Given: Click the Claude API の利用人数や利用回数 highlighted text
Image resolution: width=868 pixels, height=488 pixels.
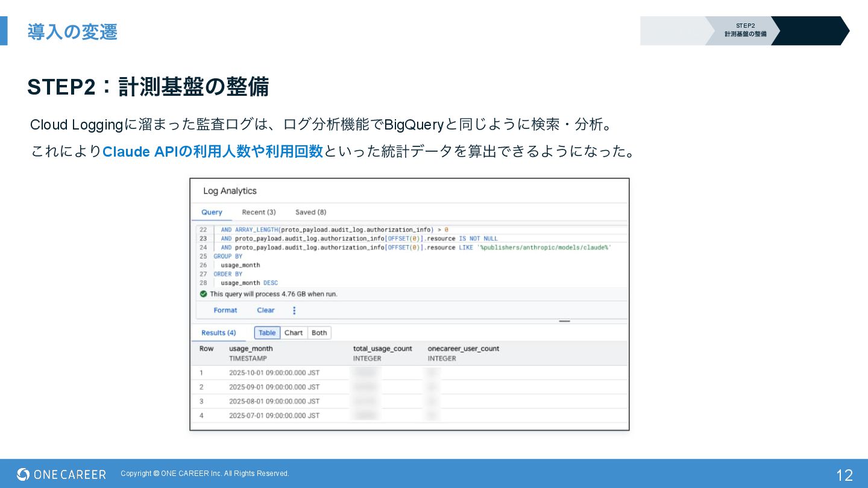Looking at the screenshot, I should [x=213, y=151].
